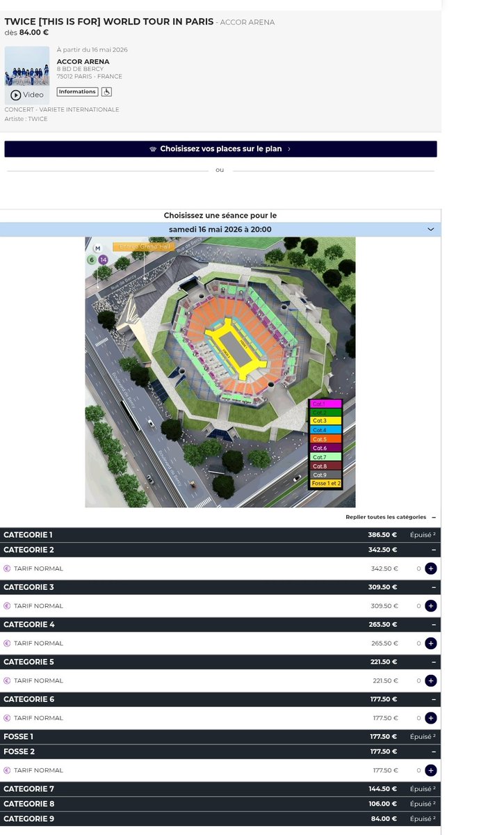
Task: Click the Cat.6 purple legend swatch
Action: click(326, 448)
